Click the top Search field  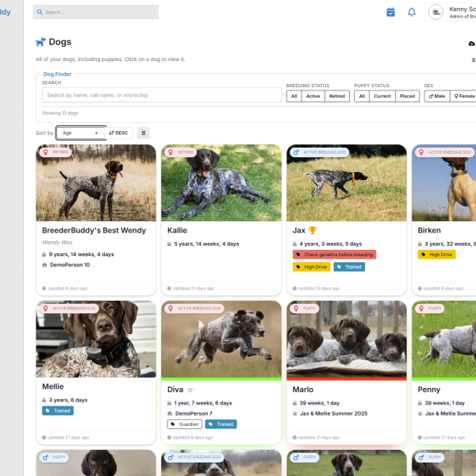96,12
